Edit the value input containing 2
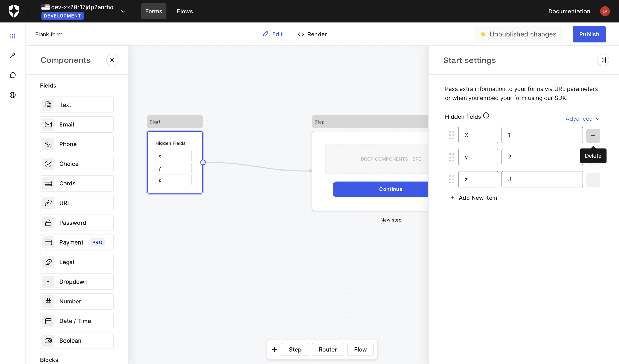 pos(542,157)
